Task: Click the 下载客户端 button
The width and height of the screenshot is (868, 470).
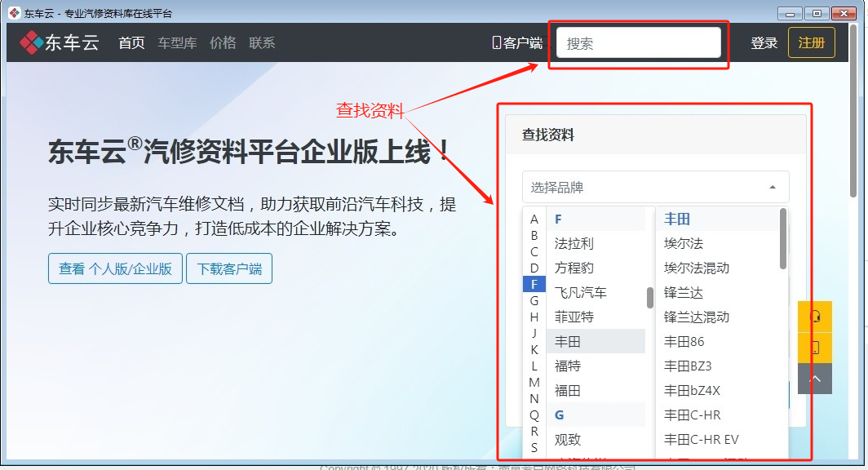Action: (x=229, y=268)
